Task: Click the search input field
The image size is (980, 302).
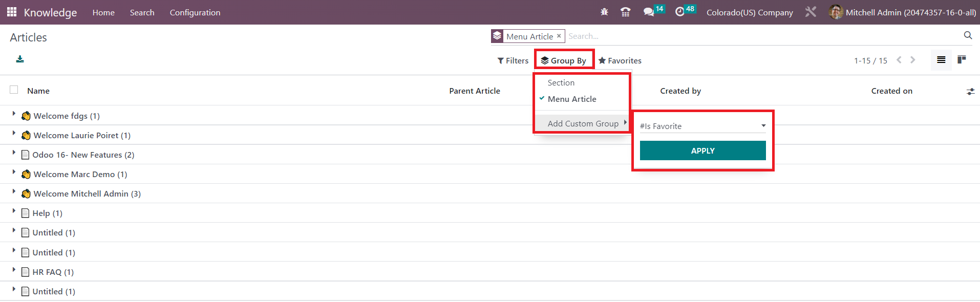Action: [x=763, y=36]
